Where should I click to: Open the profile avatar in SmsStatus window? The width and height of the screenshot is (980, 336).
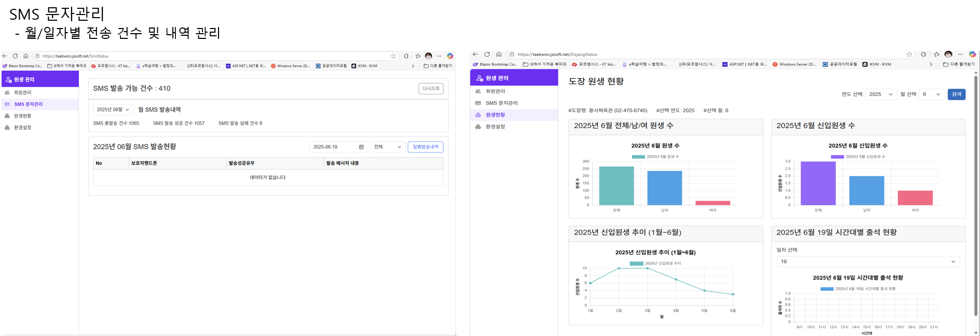tap(428, 56)
